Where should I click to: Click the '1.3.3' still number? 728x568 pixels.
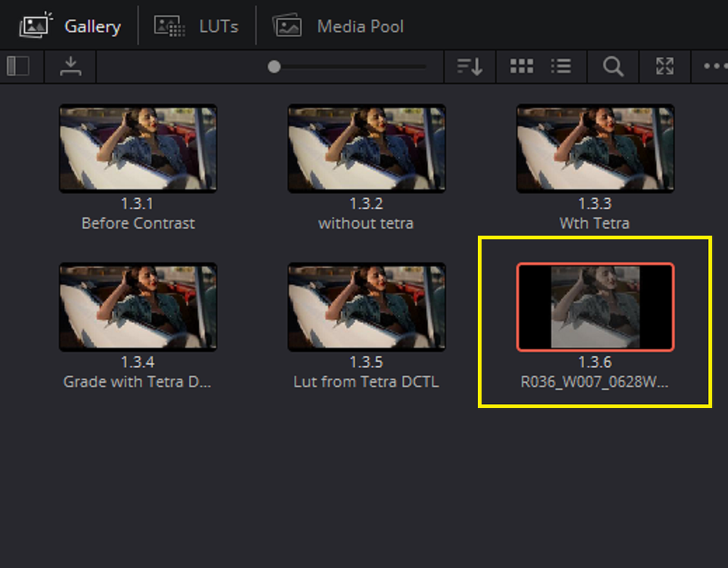(x=594, y=203)
